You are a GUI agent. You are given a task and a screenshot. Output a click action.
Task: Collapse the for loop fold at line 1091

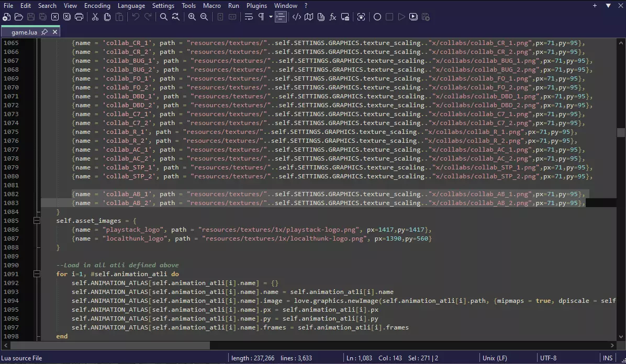click(x=37, y=274)
